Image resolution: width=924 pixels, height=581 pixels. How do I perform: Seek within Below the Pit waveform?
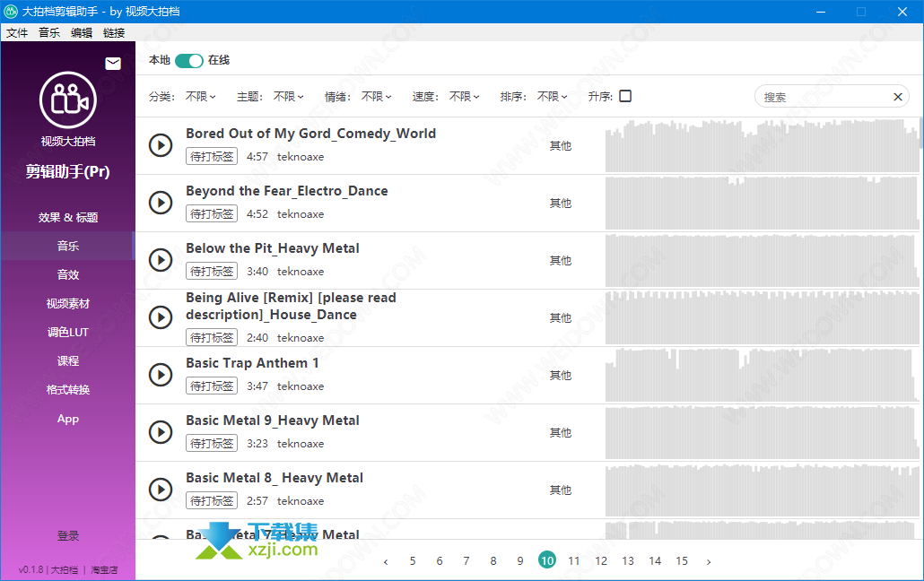point(762,260)
